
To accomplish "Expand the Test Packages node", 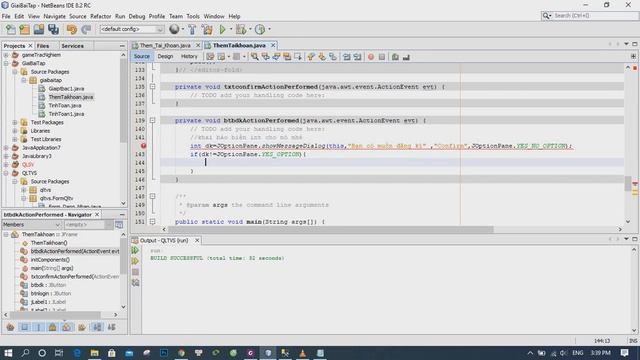I will coord(15,122).
